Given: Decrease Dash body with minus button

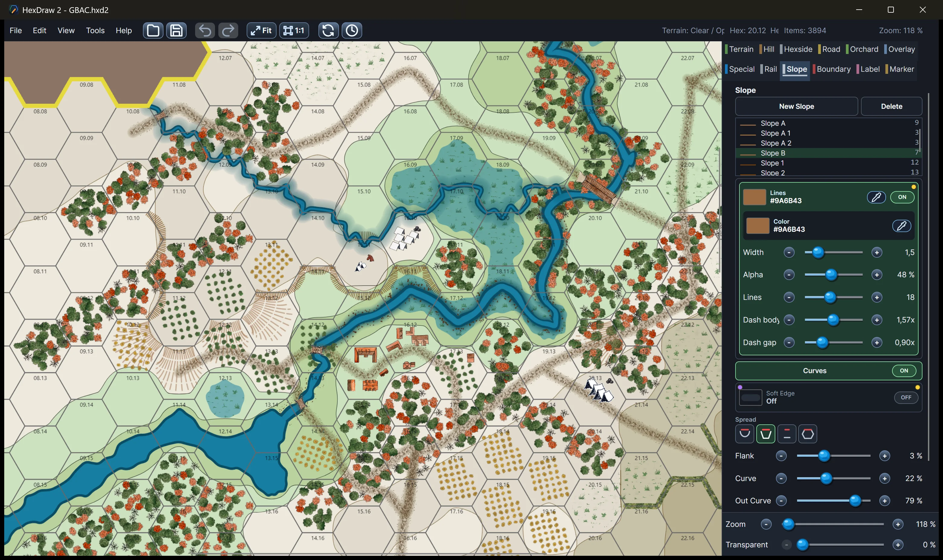Looking at the screenshot, I should pos(789,320).
